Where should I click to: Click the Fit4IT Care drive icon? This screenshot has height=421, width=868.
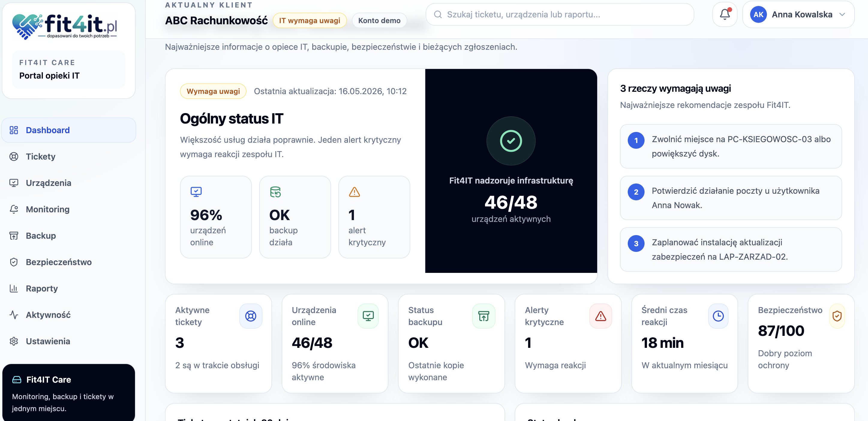(x=17, y=380)
